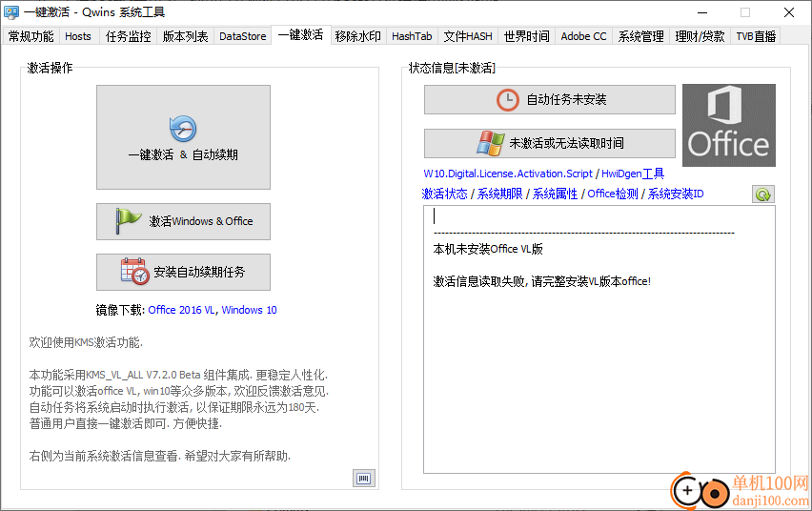812x511 pixels.
Task: Click the 系统期限 link
Action: tap(499, 194)
